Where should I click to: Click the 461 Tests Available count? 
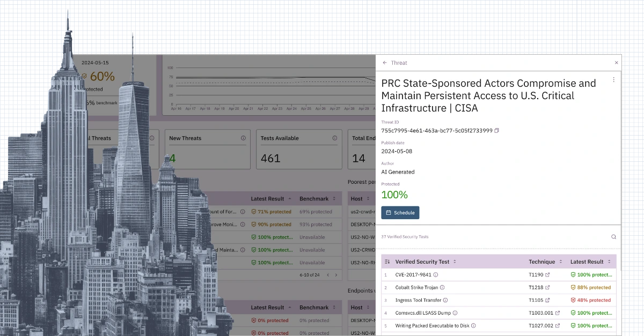tap(270, 158)
